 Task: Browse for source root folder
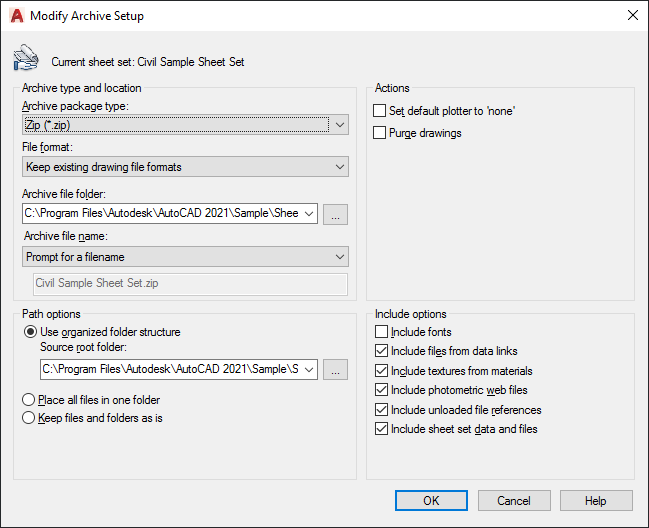coord(336,370)
